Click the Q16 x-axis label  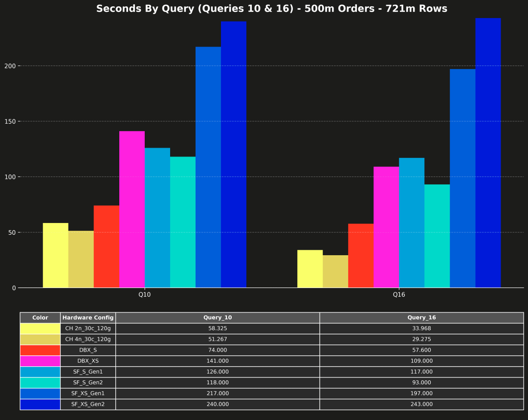pyautogui.click(x=399, y=295)
